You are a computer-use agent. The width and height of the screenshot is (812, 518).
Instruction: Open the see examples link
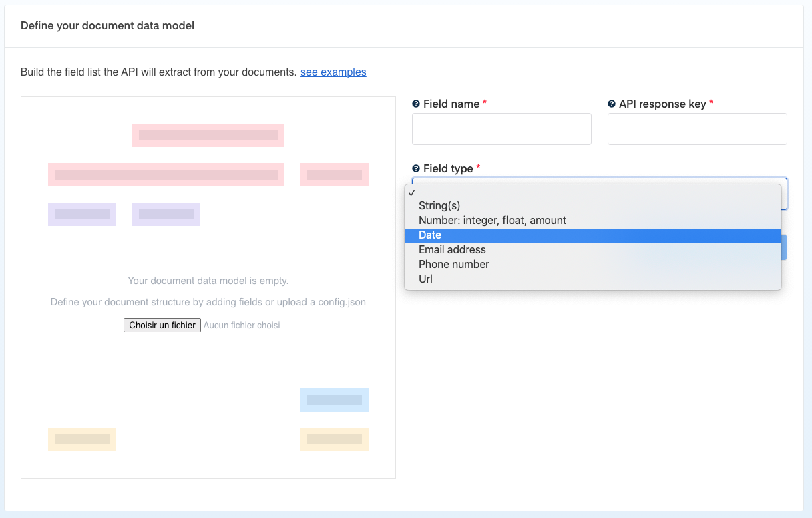coord(333,72)
